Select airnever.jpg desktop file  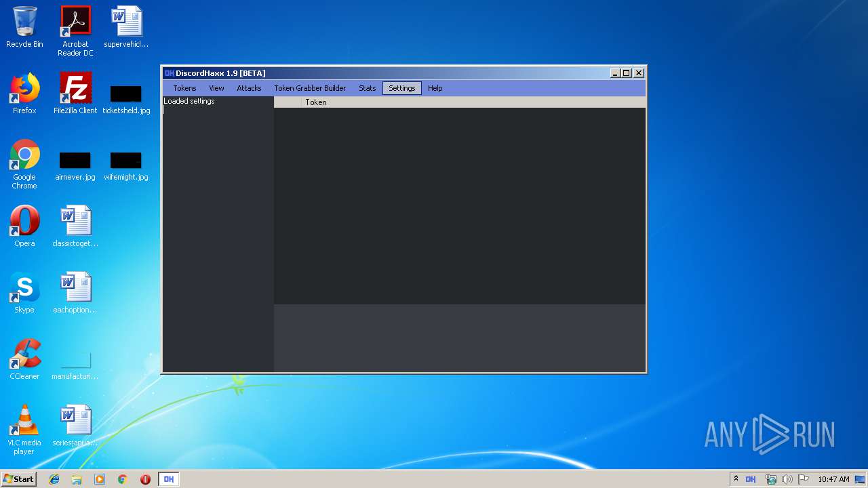point(75,166)
